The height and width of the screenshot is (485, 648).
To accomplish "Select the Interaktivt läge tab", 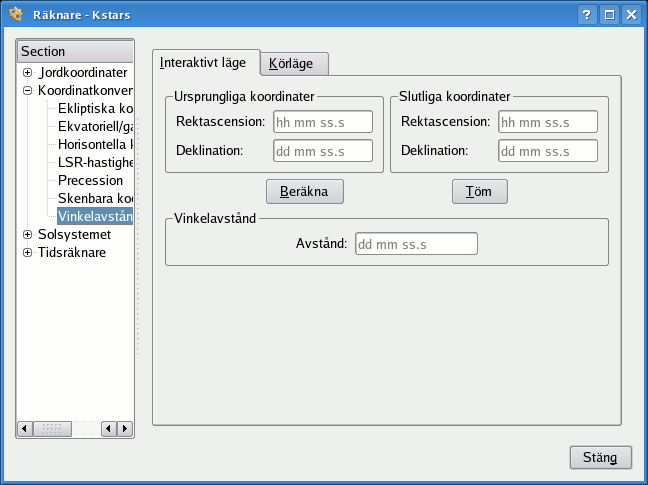I will tap(205, 62).
